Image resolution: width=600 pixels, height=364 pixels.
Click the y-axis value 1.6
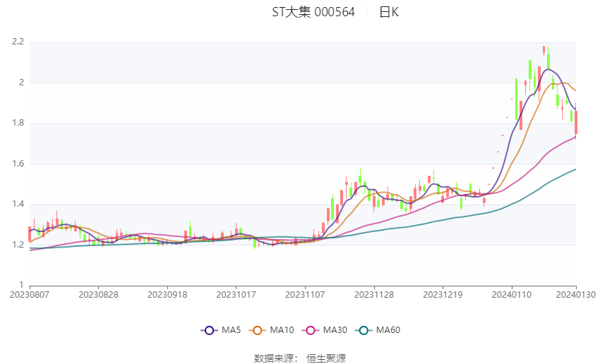tap(18, 164)
